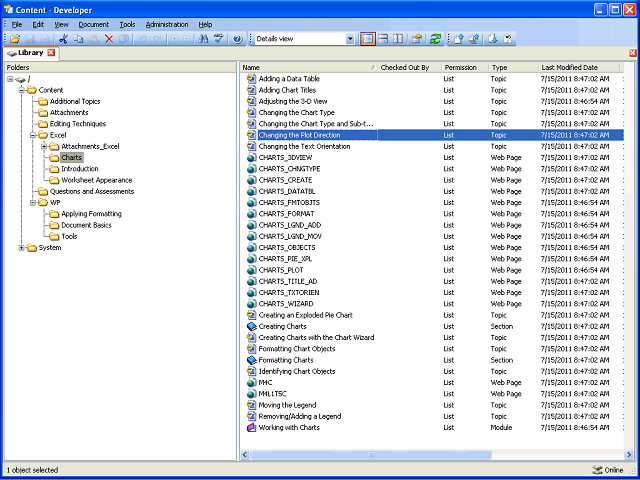The width and height of the screenshot is (640, 480).
Task: Click the horizontal scrollbar left arrow
Action: [245, 454]
